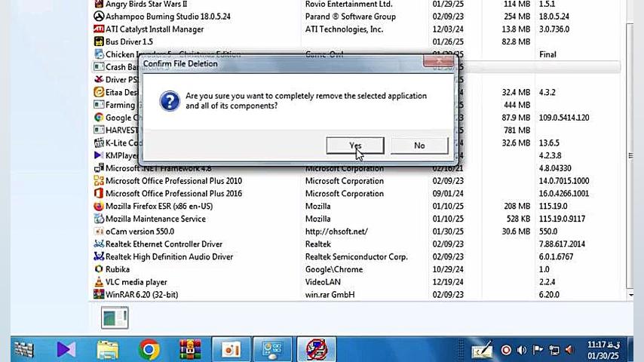Select 'Microsoft Office Professional Plus 2016' name
The width and height of the screenshot is (644, 362).
click(x=173, y=194)
